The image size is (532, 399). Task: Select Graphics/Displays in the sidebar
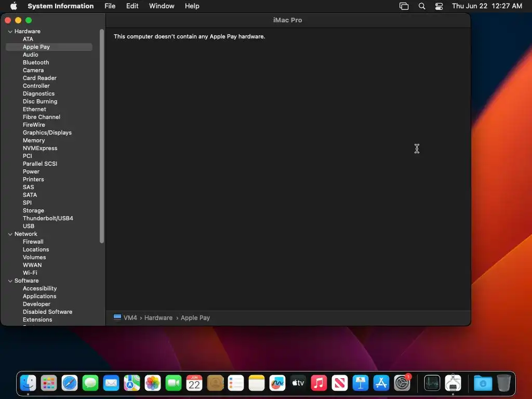pyautogui.click(x=47, y=132)
